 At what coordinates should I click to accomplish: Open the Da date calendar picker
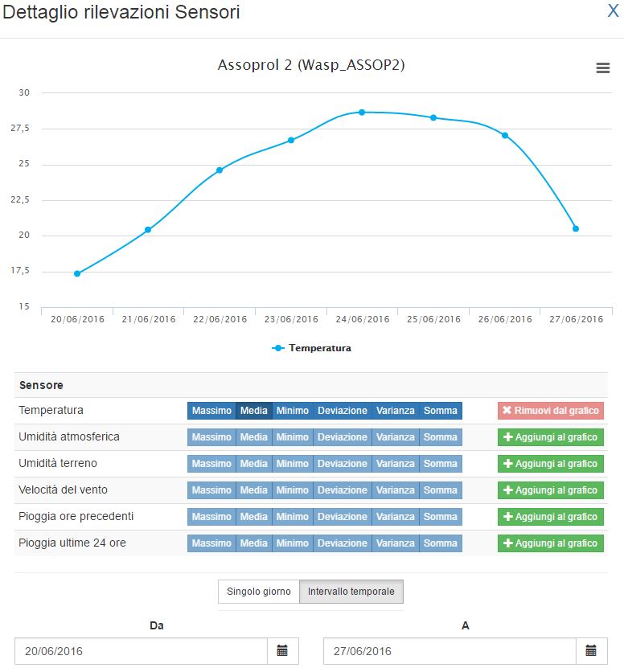tap(282, 650)
